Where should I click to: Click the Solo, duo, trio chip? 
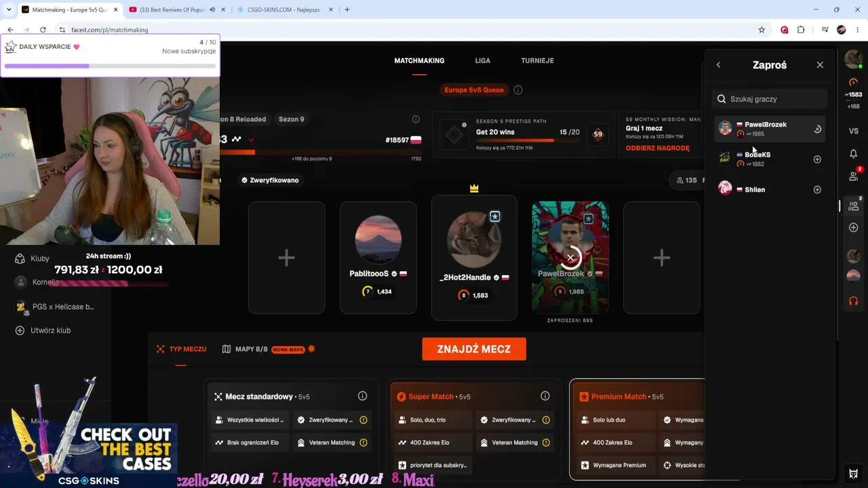[434, 420]
